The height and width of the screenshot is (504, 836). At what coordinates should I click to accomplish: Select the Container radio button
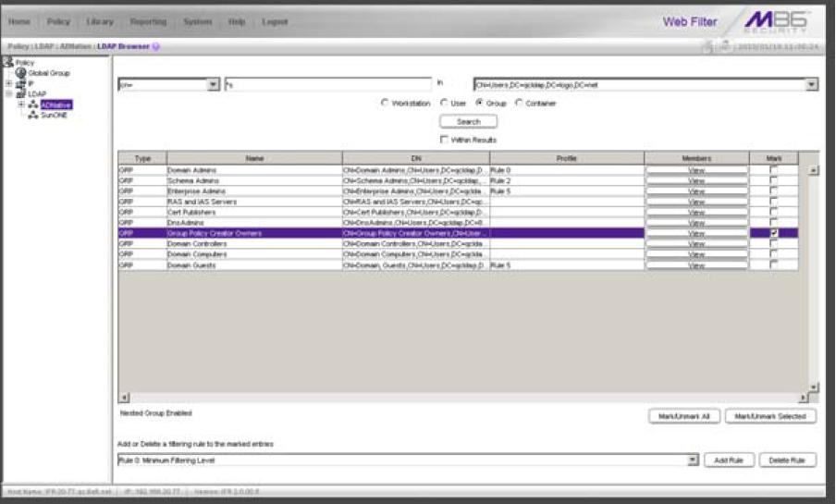[x=518, y=104]
